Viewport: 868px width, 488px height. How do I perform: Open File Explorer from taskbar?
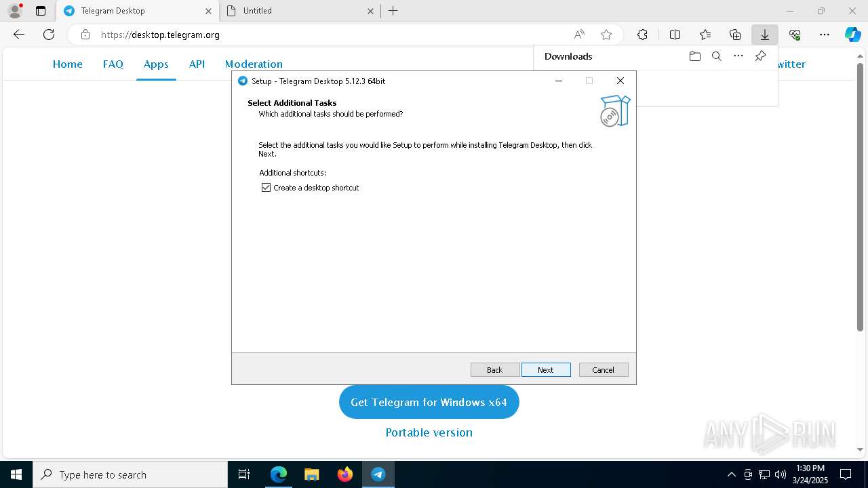312,474
